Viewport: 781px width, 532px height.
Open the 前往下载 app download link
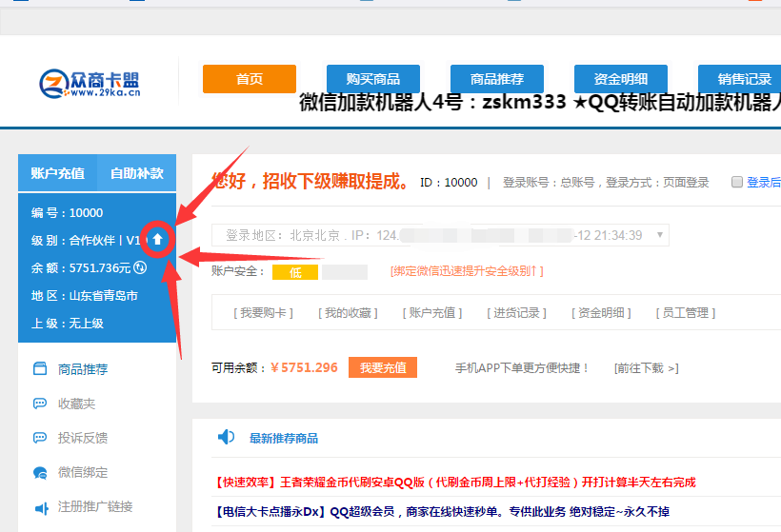[x=646, y=367]
